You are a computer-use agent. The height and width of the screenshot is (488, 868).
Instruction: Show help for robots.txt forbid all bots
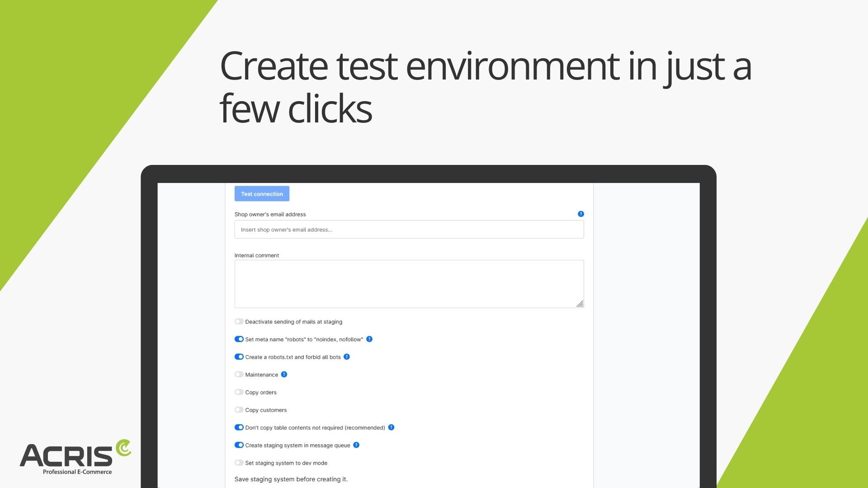(x=347, y=357)
